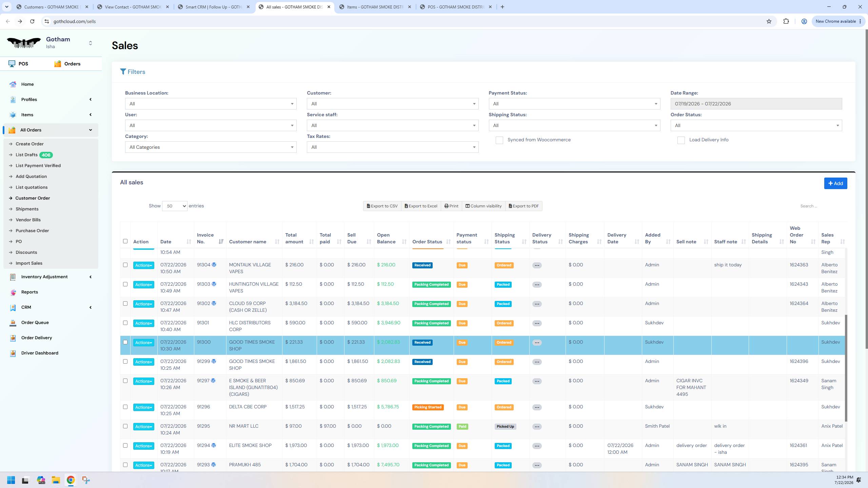
Task: Click the Date Range input field
Action: click(756, 104)
